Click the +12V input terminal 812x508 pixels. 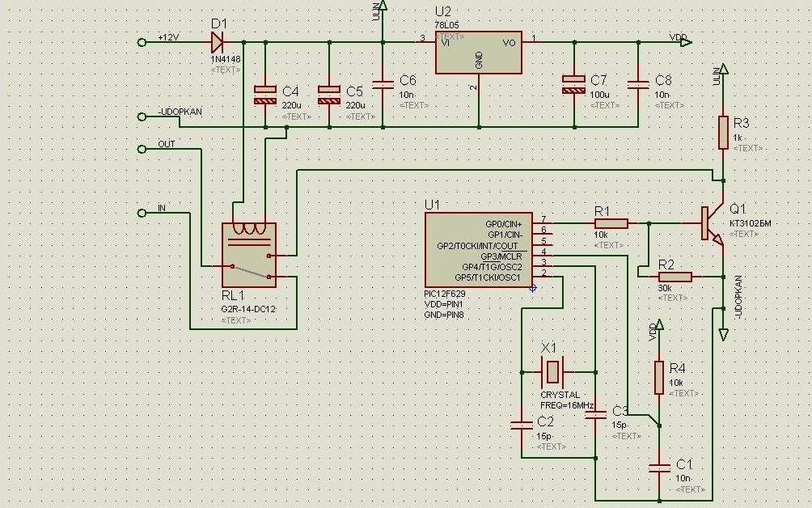[x=142, y=42]
